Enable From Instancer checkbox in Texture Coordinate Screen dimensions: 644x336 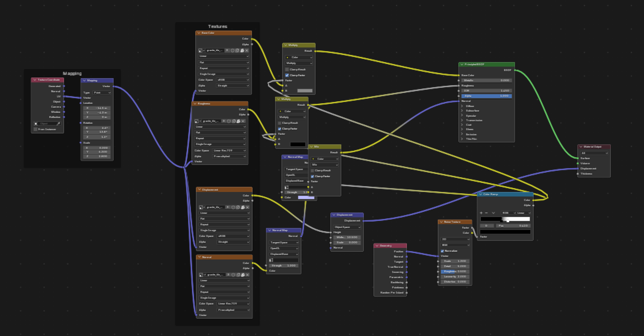35,129
